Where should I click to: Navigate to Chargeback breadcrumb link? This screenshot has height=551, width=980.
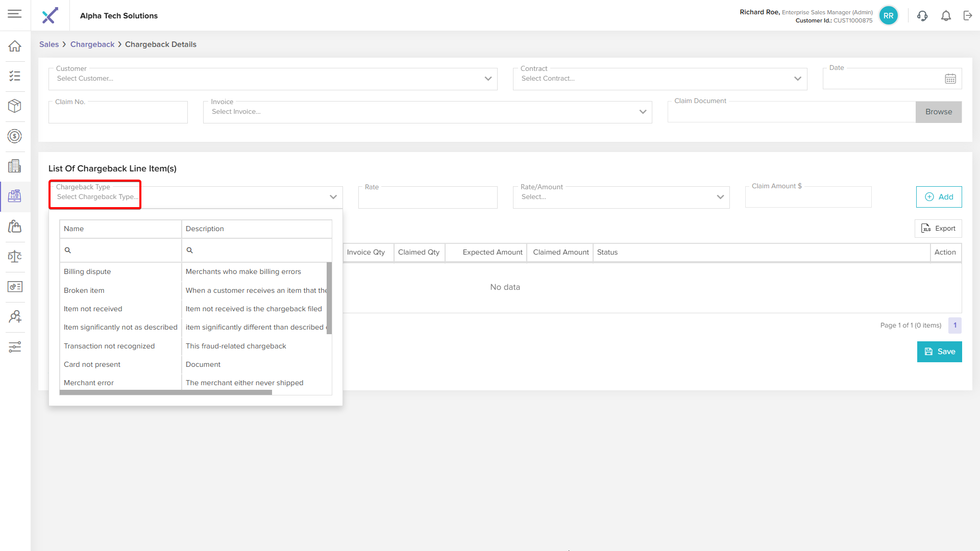point(92,44)
